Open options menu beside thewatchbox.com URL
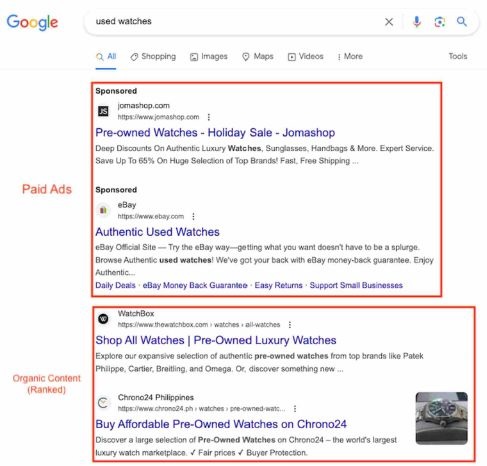 tap(290, 325)
